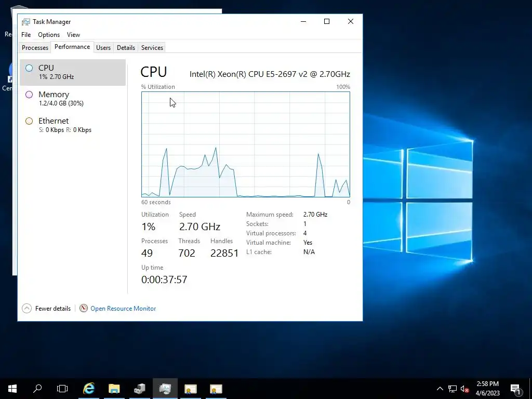Open File Explorer from taskbar
Screen dimensions: 532x399
point(114,389)
